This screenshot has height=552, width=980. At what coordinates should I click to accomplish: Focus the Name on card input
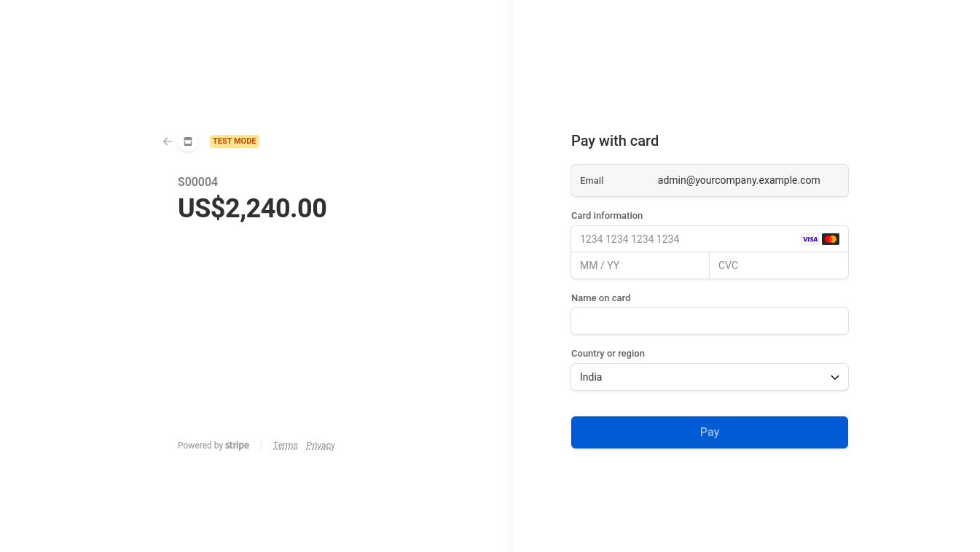point(709,321)
